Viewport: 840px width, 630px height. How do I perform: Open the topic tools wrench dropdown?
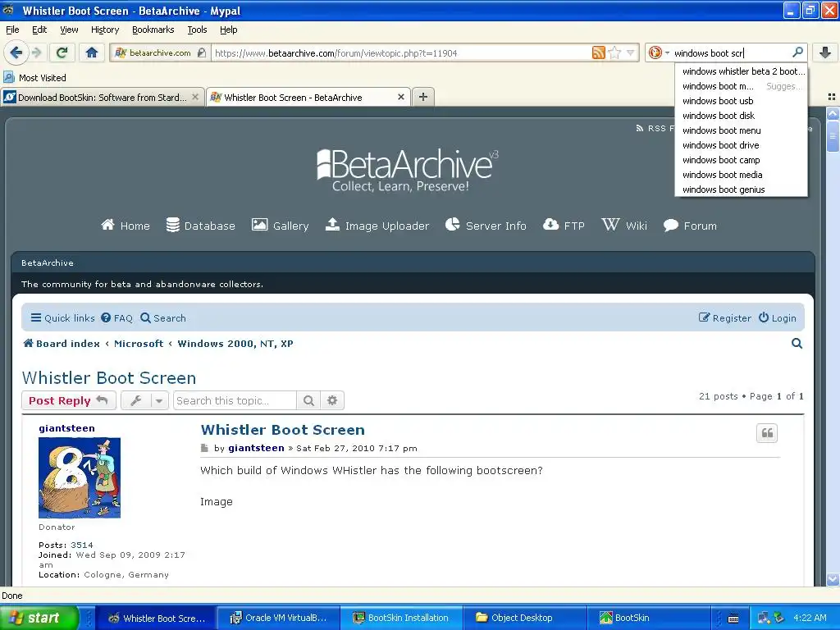point(144,400)
